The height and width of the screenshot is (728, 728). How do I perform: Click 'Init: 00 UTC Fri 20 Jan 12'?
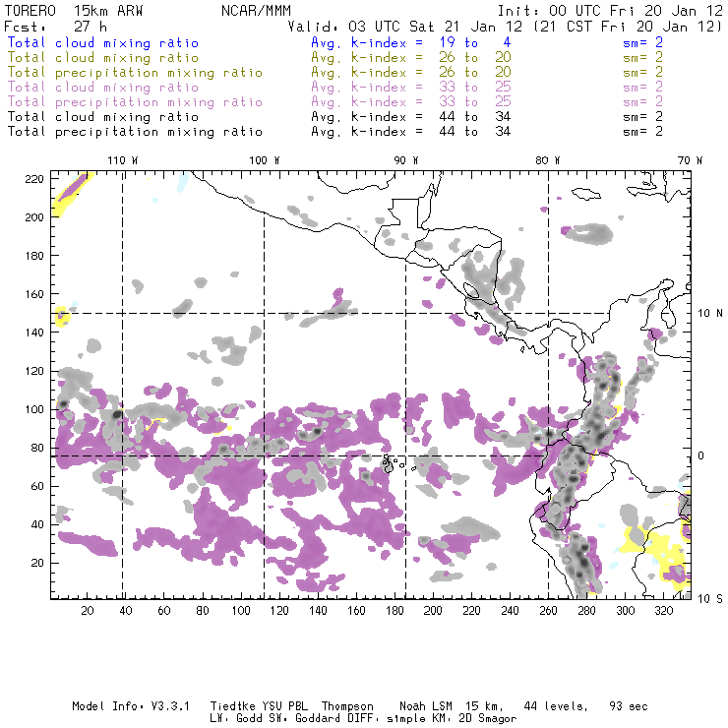coord(610,11)
